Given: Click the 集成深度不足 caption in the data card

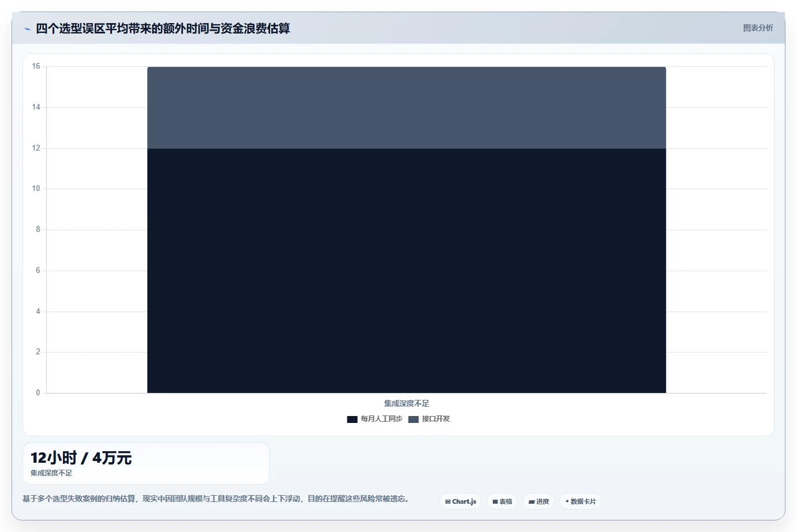Looking at the screenshot, I should tap(51, 473).
